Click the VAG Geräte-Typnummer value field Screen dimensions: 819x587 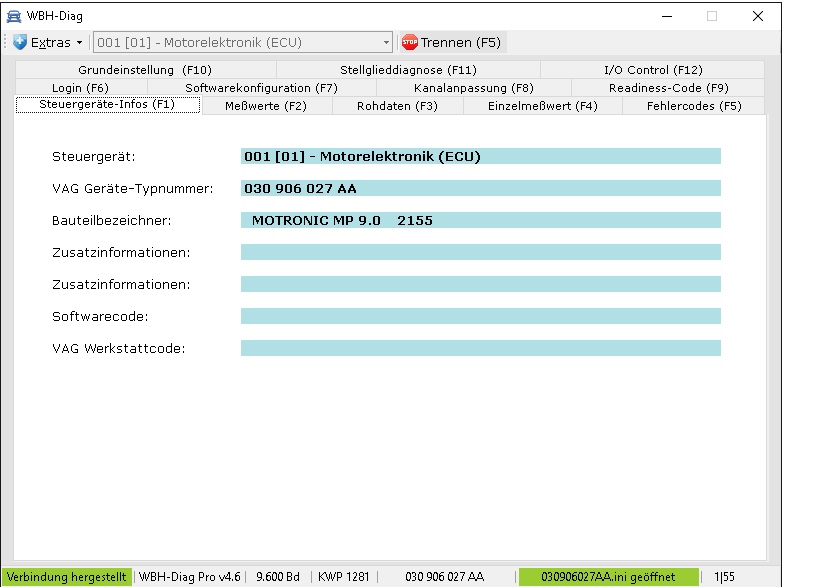[x=480, y=188]
